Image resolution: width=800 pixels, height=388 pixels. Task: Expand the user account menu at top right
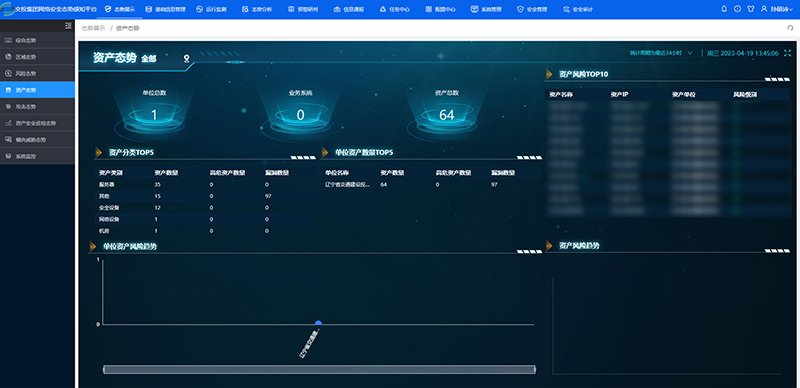777,9
